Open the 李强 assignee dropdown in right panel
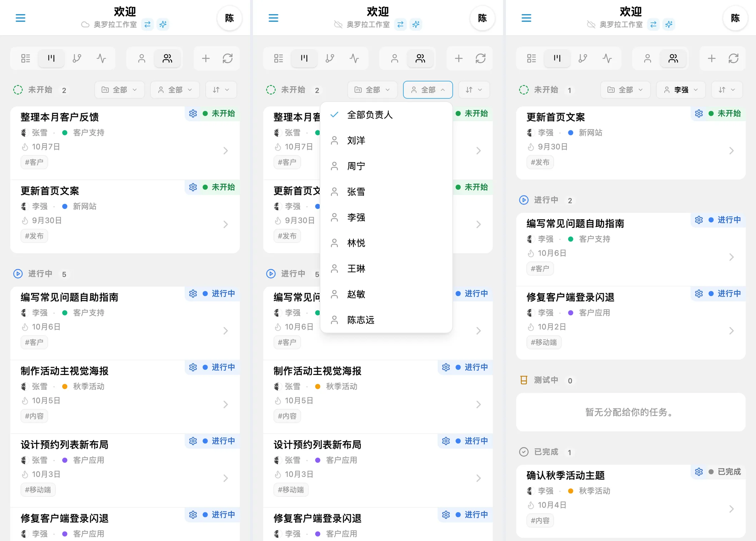The height and width of the screenshot is (541, 756). 681,90
